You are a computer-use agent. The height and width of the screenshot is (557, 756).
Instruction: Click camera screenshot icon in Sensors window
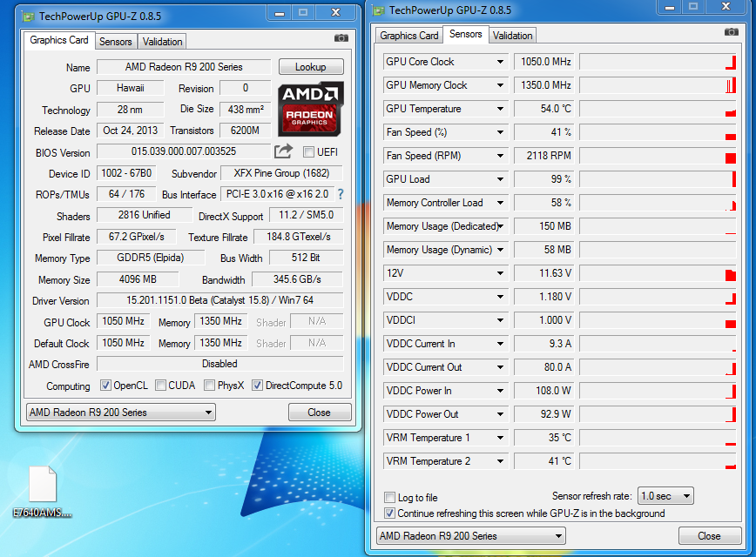tap(731, 32)
